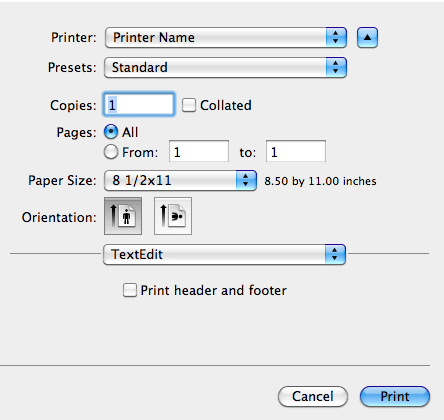Click the TextEdit popup arrows
Screen dimensions: 444x420
[335, 254]
